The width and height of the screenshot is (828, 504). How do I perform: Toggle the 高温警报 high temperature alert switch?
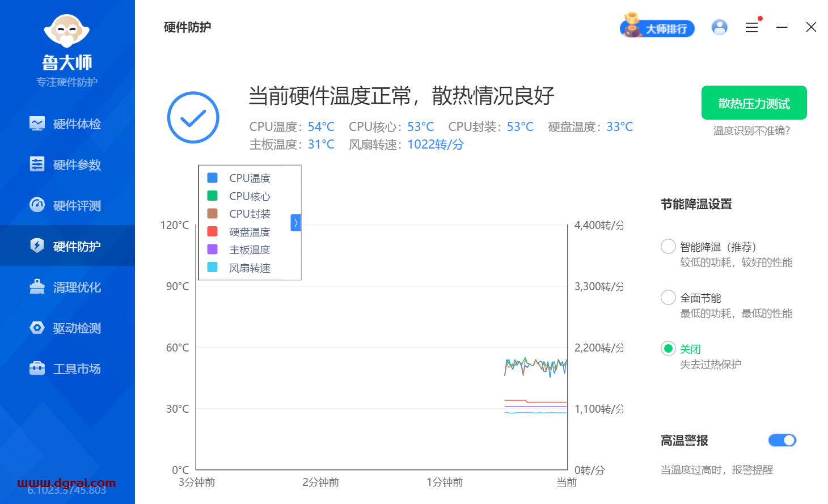[782, 440]
